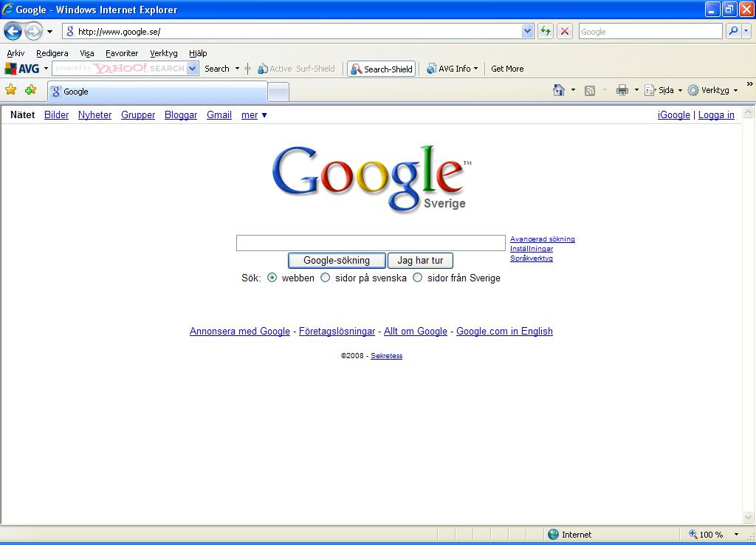
Task: Select the sidor på svenska radio button
Action: pos(326,278)
